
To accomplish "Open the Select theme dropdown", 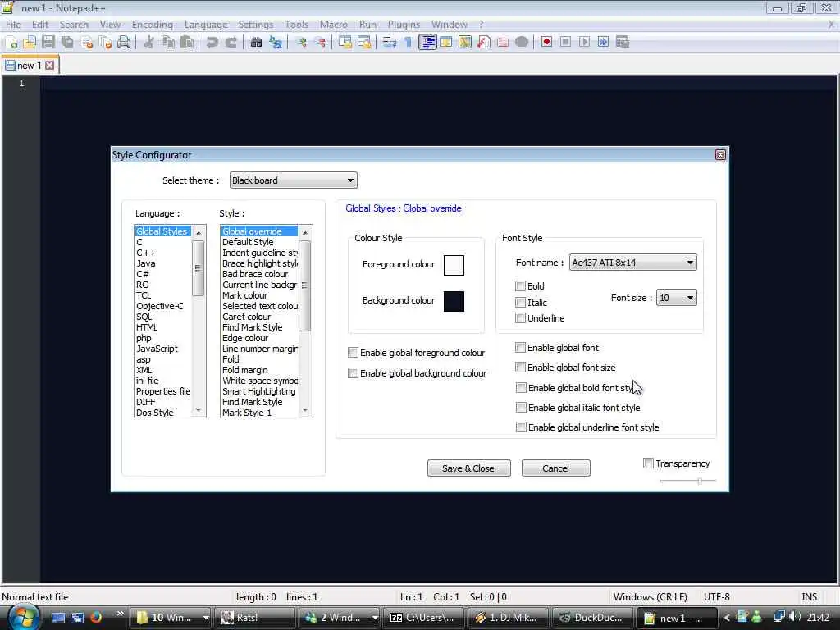I will pos(294,180).
